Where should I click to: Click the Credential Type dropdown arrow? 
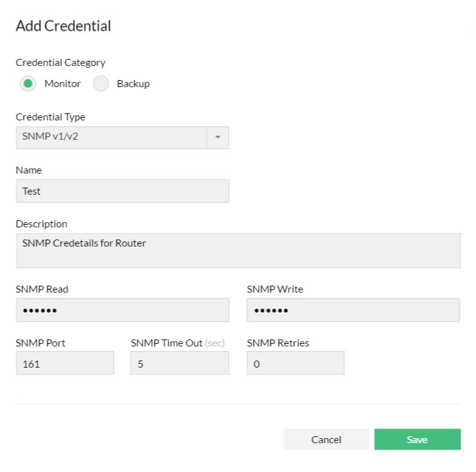pyautogui.click(x=218, y=138)
